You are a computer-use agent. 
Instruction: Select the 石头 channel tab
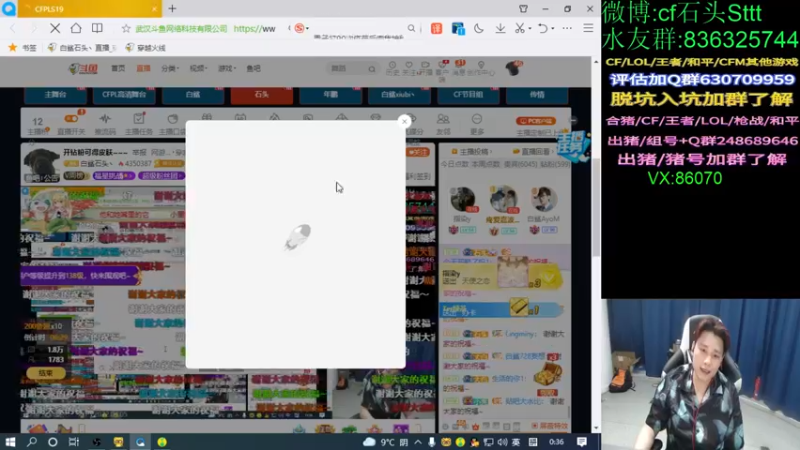(262, 94)
